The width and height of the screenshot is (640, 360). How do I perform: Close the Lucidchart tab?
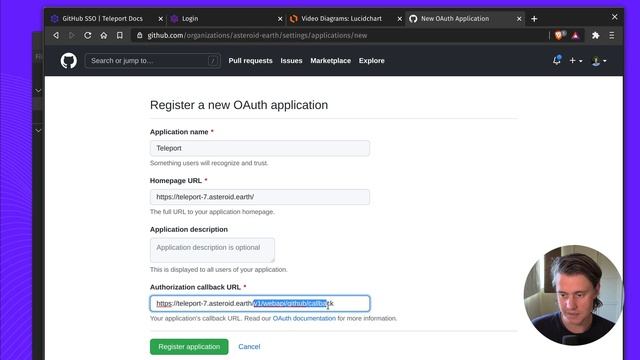pos(400,19)
